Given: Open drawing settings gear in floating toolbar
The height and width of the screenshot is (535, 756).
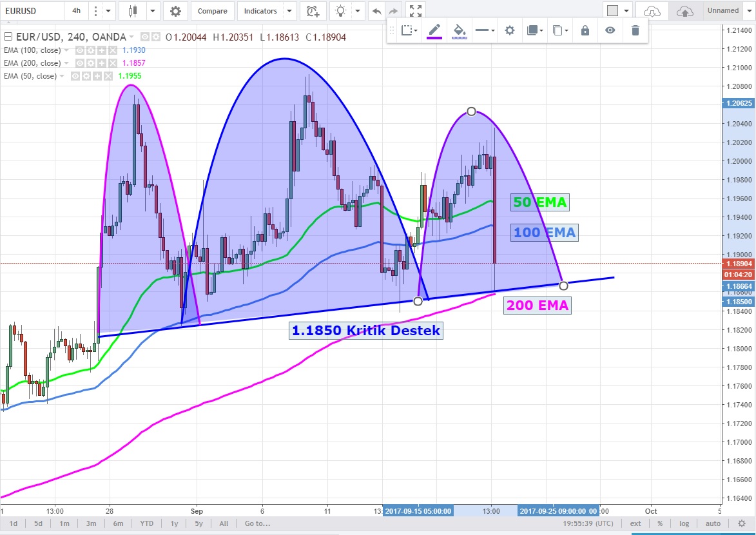Looking at the screenshot, I should click(510, 30).
